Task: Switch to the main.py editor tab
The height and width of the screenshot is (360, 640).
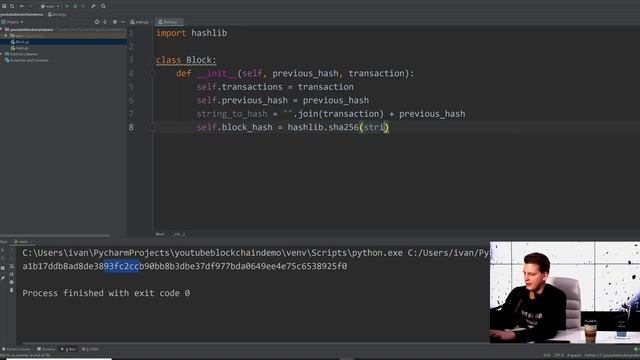Action: (140, 22)
